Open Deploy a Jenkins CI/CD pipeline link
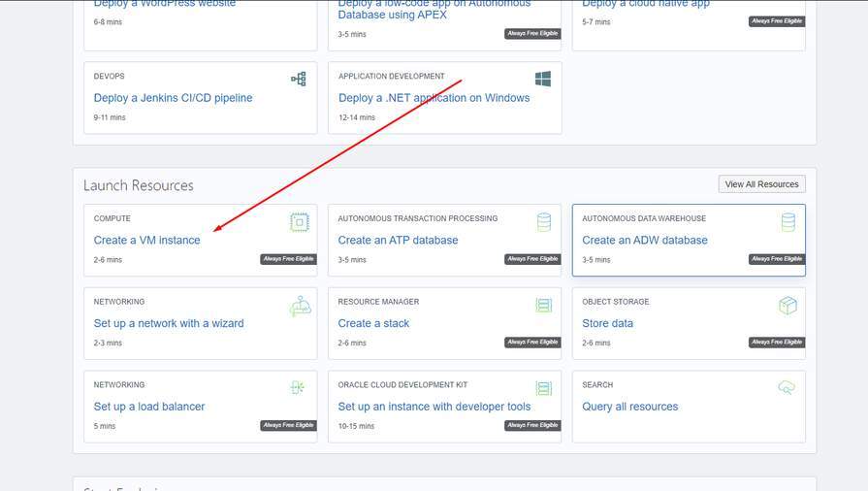 pyautogui.click(x=173, y=98)
